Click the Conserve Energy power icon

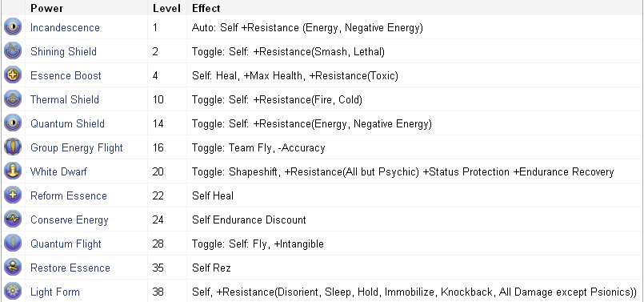tap(13, 219)
